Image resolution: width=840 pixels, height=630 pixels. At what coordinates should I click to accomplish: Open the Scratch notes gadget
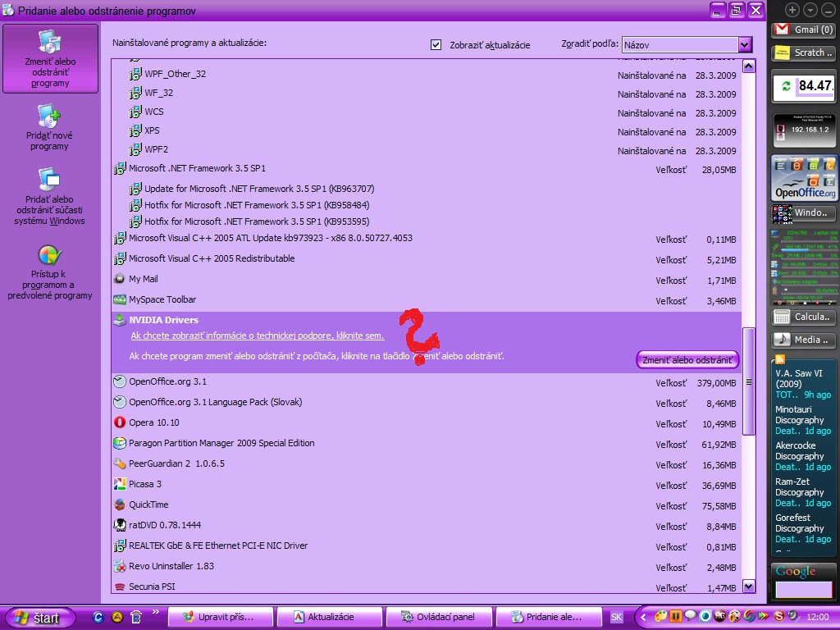[x=804, y=52]
